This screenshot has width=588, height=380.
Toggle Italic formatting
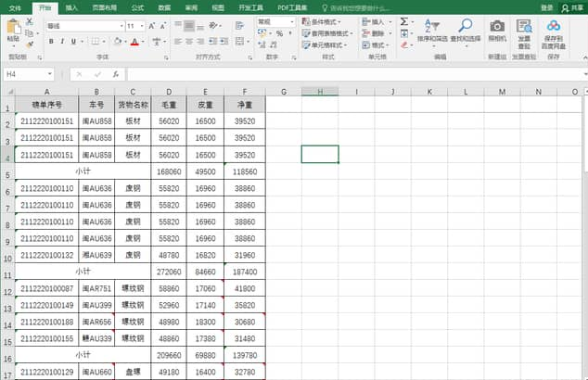click(x=62, y=41)
